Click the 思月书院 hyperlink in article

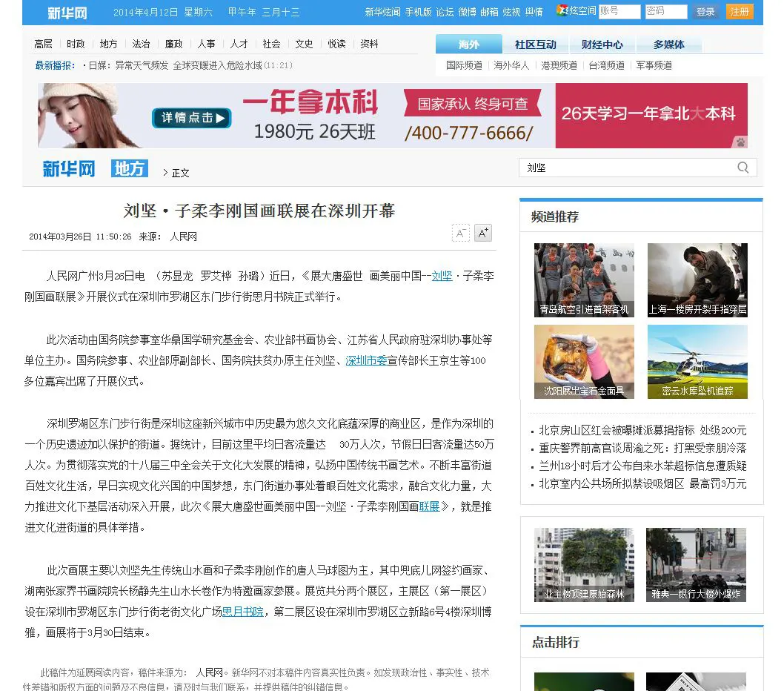[242, 612]
